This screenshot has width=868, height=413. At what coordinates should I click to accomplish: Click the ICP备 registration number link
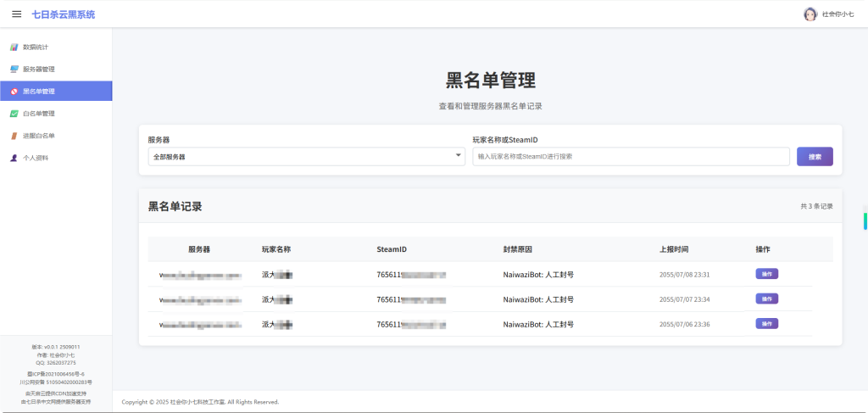[56, 374]
